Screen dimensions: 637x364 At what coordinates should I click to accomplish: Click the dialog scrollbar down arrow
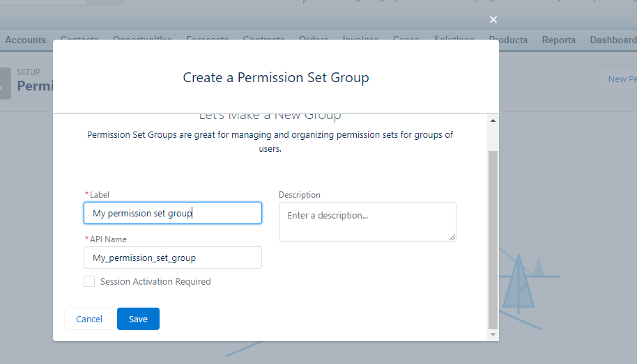click(493, 335)
